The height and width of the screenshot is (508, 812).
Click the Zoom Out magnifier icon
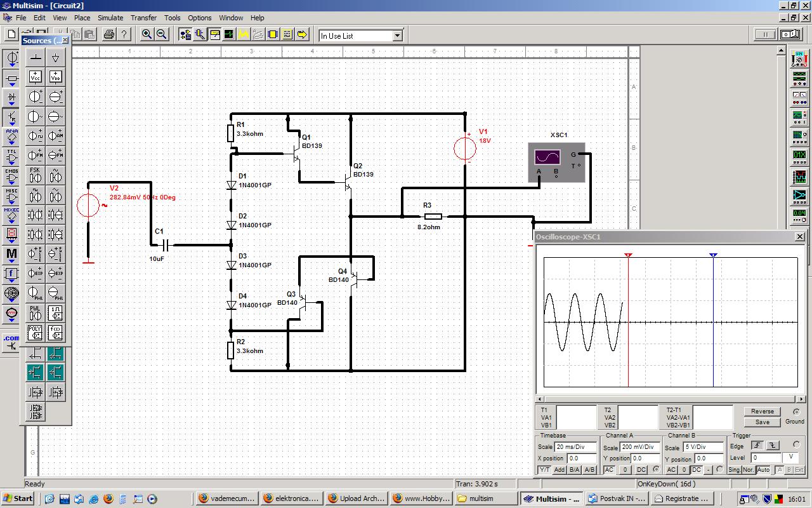pos(162,34)
